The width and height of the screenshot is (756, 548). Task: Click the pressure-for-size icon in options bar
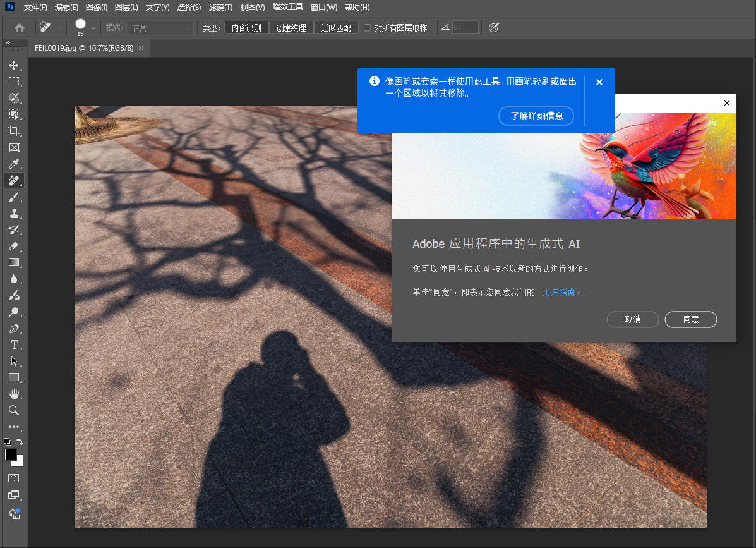coord(493,28)
